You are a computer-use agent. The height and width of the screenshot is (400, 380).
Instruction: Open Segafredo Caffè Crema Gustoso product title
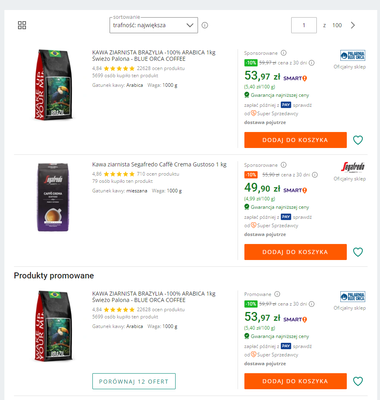(x=159, y=165)
